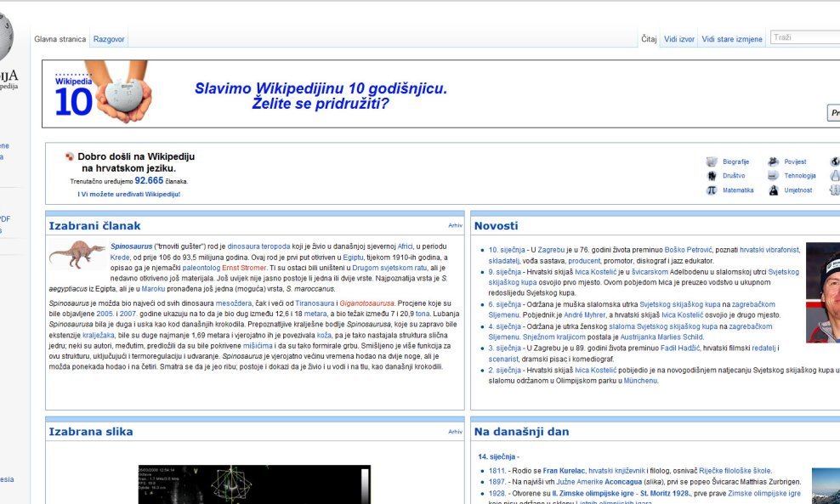Follow the švicarskom link

pyautogui.click(x=650, y=272)
